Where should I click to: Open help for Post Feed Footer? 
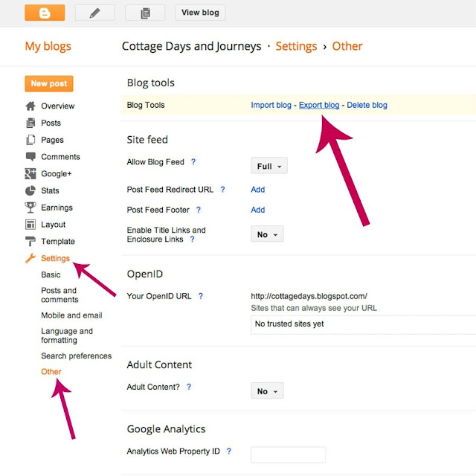click(199, 210)
